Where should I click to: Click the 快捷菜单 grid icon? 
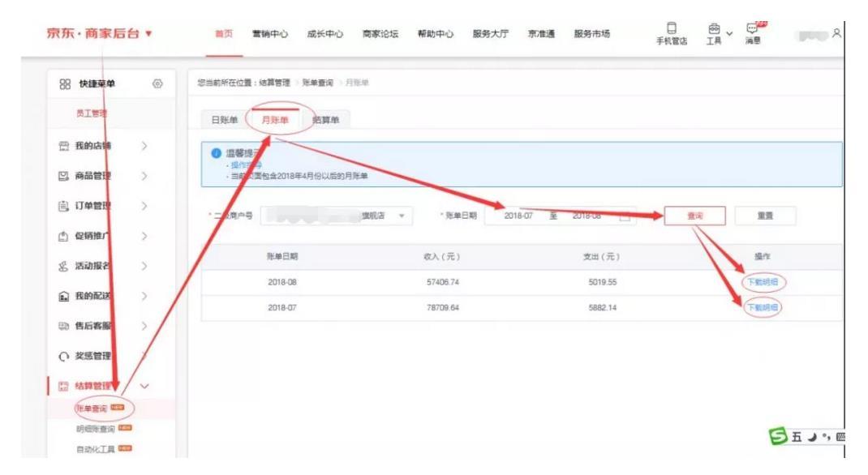click(65, 83)
